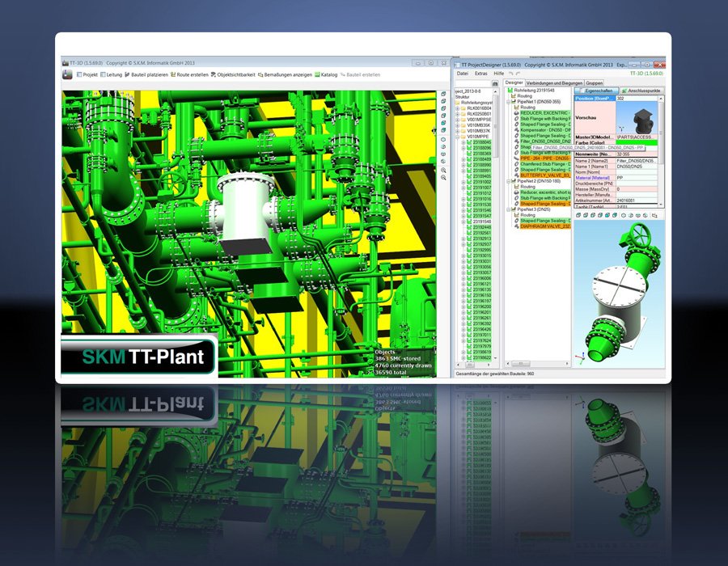The width and height of the screenshot is (728, 566).
Task: Expand pipeline item 23188045
Action: coord(463,142)
